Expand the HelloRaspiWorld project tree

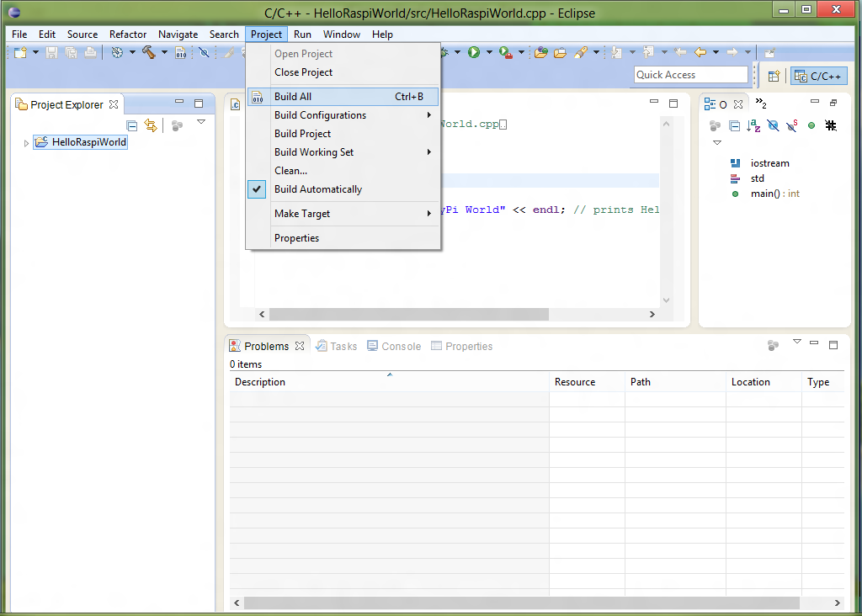pyautogui.click(x=26, y=143)
